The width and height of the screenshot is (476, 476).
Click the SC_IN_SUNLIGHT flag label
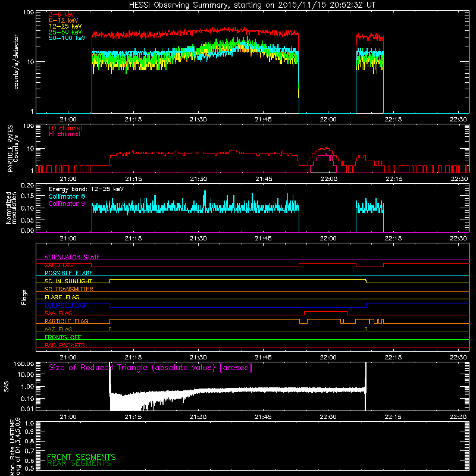pyautogui.click(x=68, y=281)
